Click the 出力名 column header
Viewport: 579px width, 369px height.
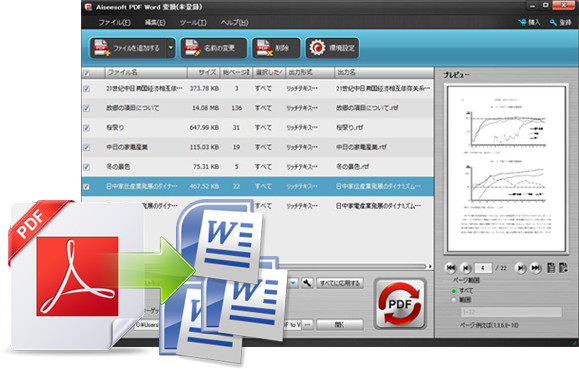(x=383, y=72)
